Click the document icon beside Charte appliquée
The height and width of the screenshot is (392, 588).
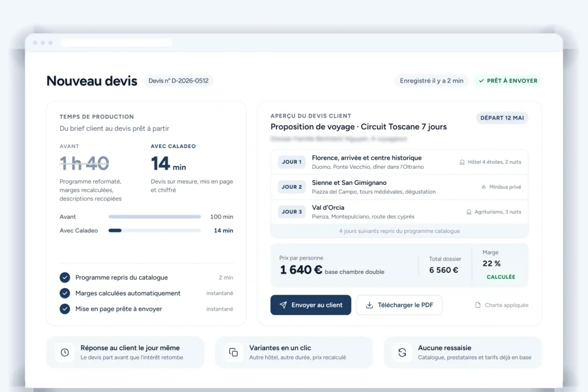click(478, 305)
